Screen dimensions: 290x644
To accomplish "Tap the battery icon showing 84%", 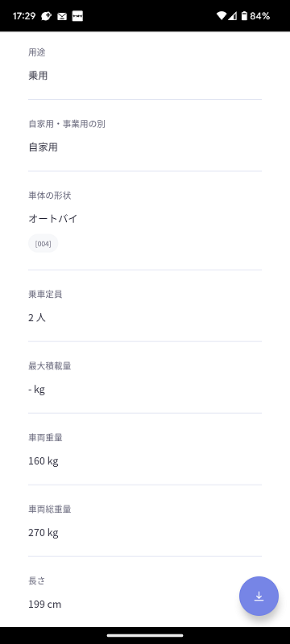I will pos(244,16).
